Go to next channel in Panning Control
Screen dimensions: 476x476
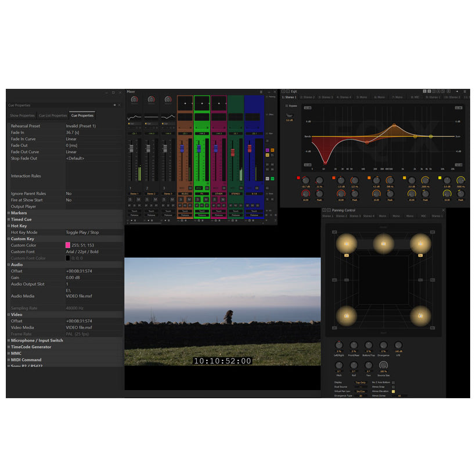click(x=329, y=210)
